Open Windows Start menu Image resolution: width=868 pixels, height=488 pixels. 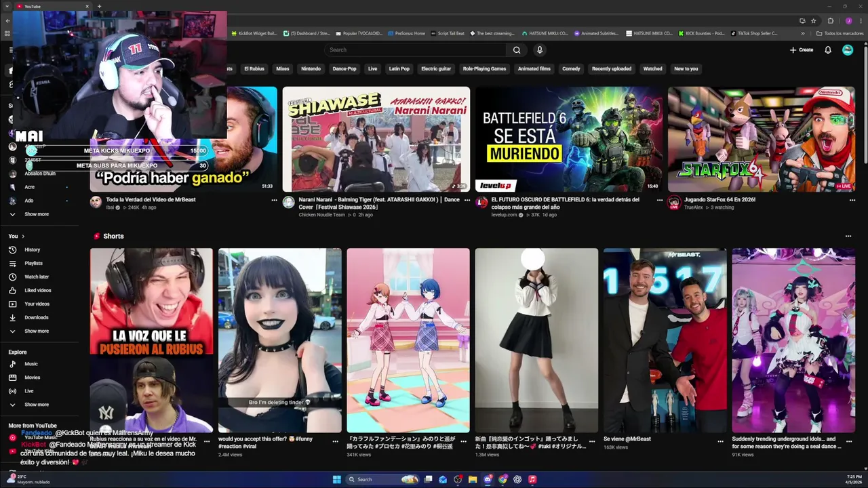pos(337,479)
